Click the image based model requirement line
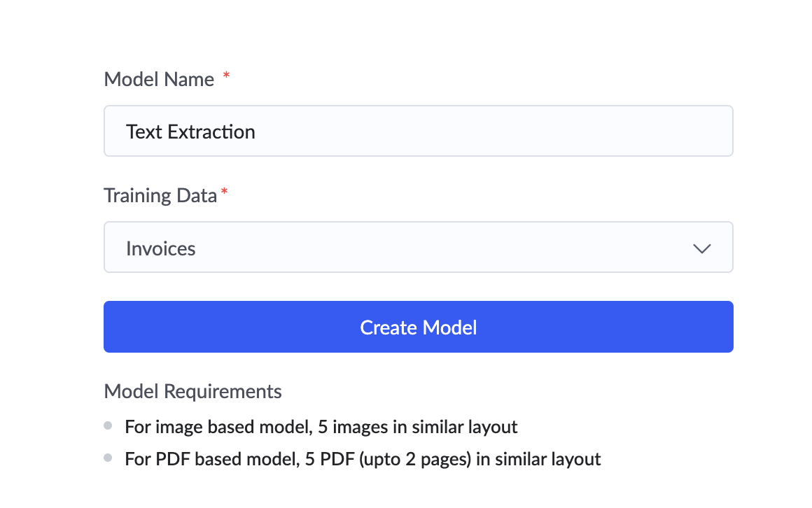This screenshot has height=508, width=812. click(x=321, y=426)
